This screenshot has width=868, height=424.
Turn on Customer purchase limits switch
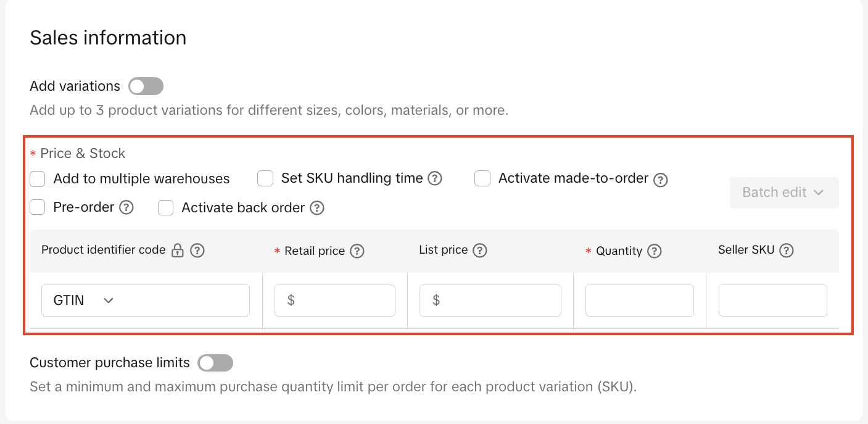215,363
